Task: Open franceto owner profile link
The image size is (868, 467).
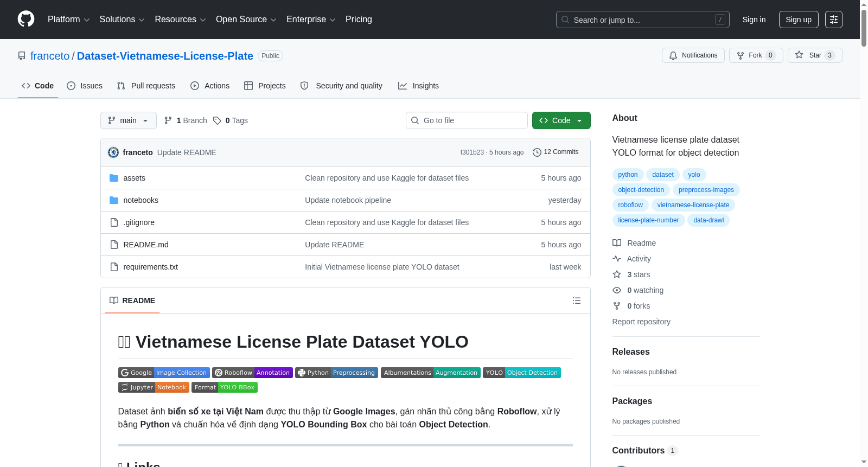Action: pyautogui.click(x=50, y=56)
